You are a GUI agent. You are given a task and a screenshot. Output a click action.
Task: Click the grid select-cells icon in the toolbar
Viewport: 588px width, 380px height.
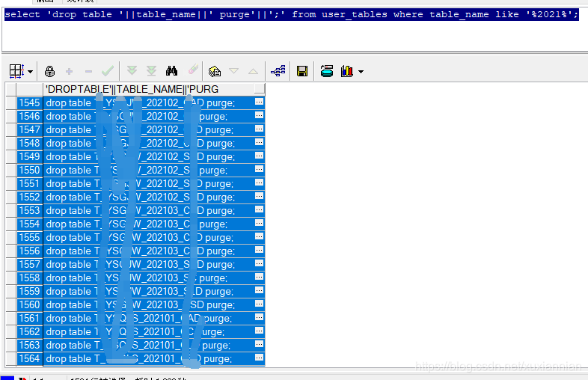pos(17,71)
